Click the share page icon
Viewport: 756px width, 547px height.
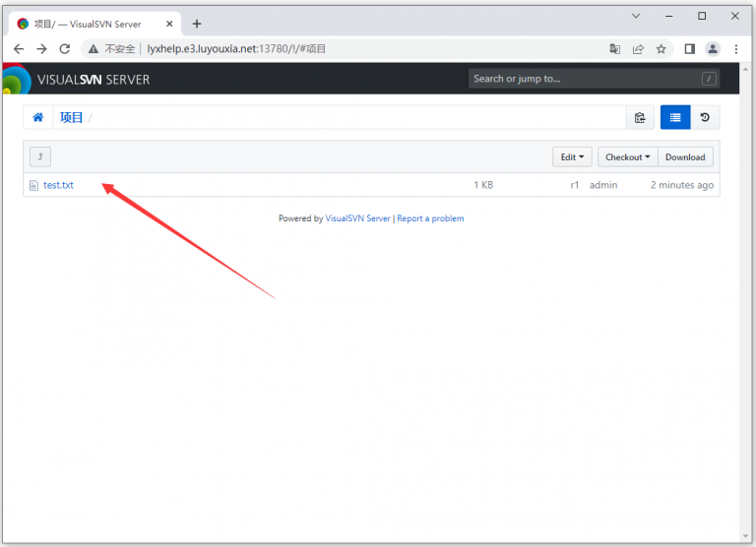point(638,48)
